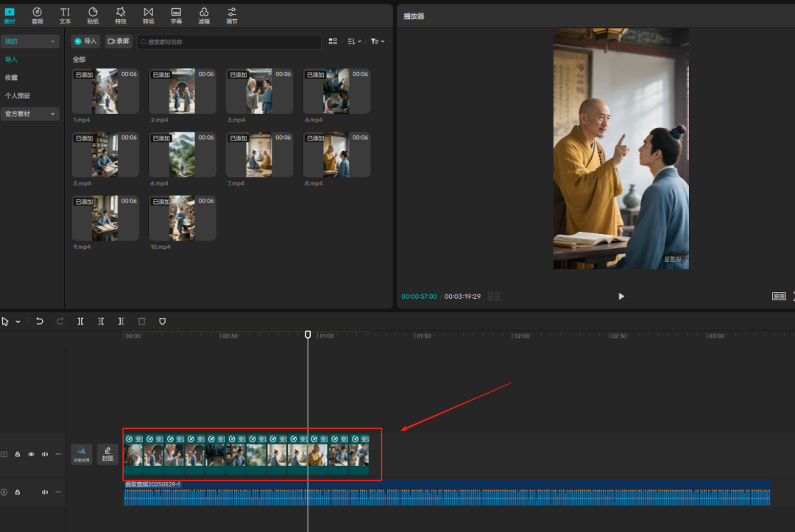Open the 调节 adjustment panel
This screenshot has height=532, width=795.
pyautogui.click(x=232, y=15)
